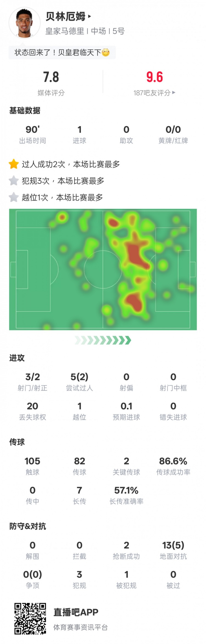Click the gold star for 过人成功2次

coord(13,164)
